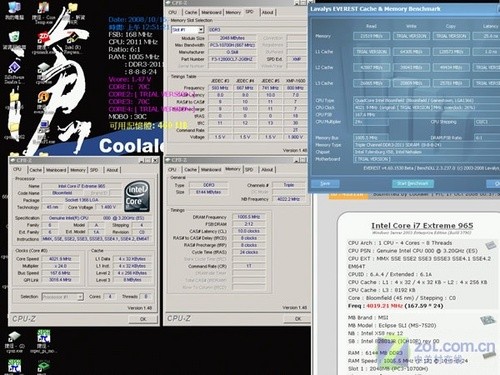Screen dimensions: 500x375
Task: Click OK in the CPU-Z CPU window
Action: tap(143, 319)
